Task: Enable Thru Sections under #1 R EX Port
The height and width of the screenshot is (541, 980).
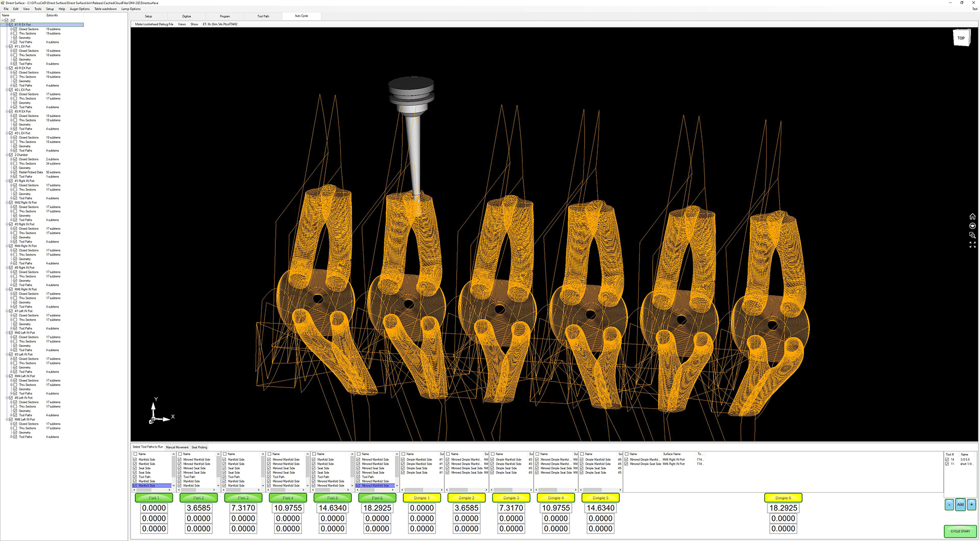Action: click(15, 33)
